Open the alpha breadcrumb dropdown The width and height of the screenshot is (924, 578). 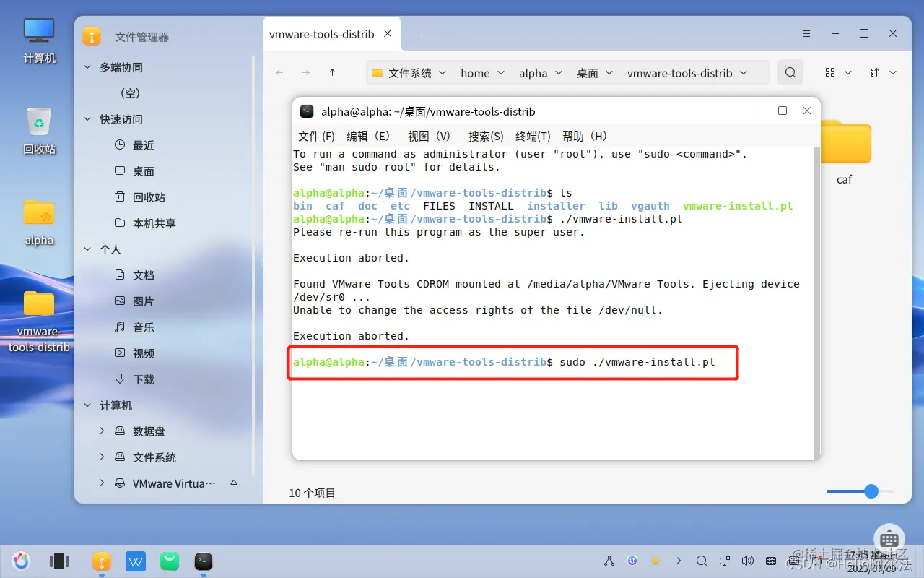[x=559, y=72]
